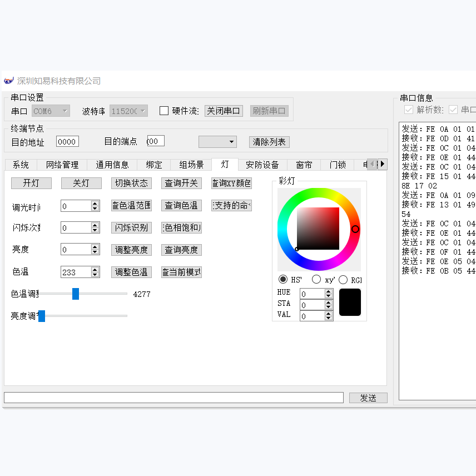Select the xy radio button
476x476 pixels.
[x=316, y=279]
